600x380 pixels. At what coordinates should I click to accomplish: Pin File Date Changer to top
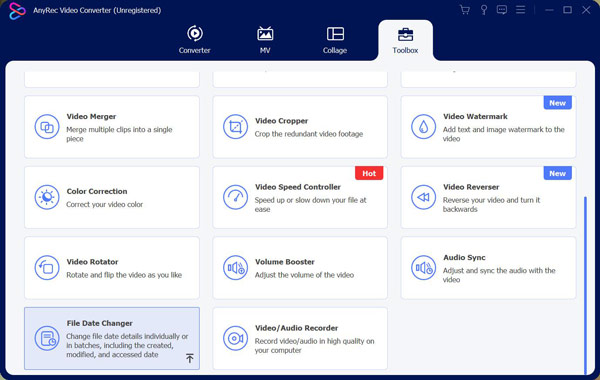click(x=189, y=358)
